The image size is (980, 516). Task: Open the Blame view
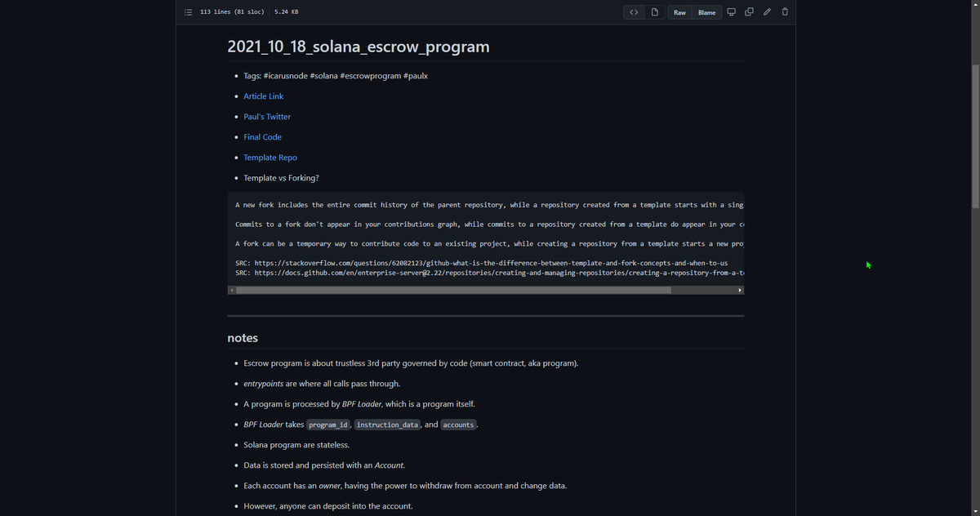pos(706,12)
